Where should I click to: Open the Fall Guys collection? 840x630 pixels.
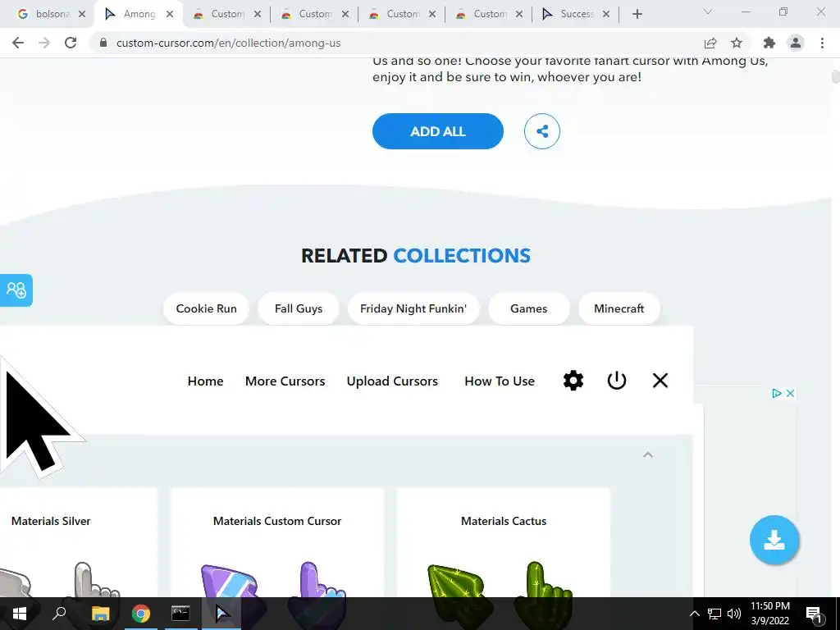299,308
